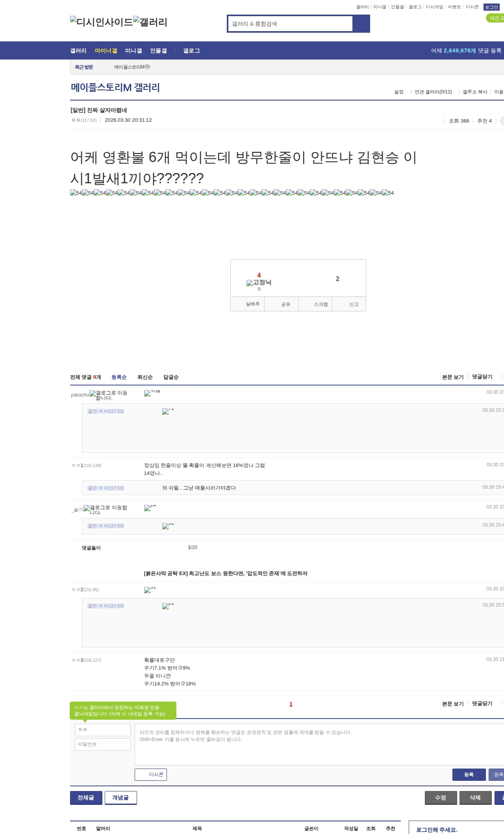Click the post date 2026.03.30 20:31:12
This screenshot has width=504, height=834.
coord(128,120)
